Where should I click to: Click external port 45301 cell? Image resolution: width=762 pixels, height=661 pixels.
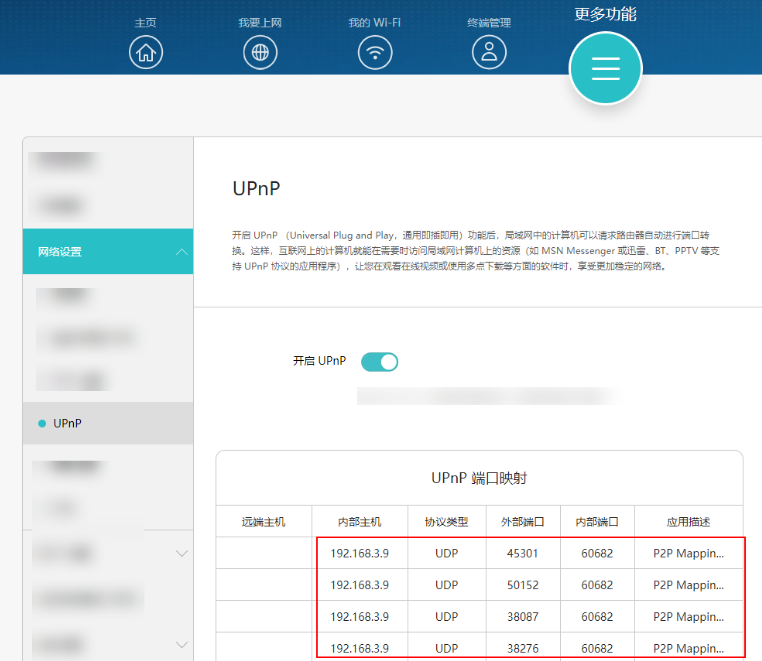click(x=523, y=554)
